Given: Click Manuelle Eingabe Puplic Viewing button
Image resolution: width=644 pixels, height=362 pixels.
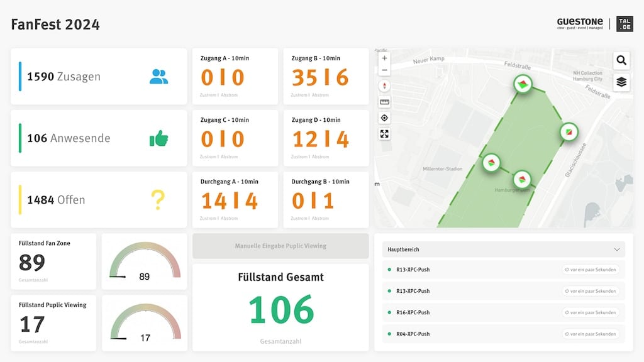Looking at the screenshot, I should (x=280, y=246).
